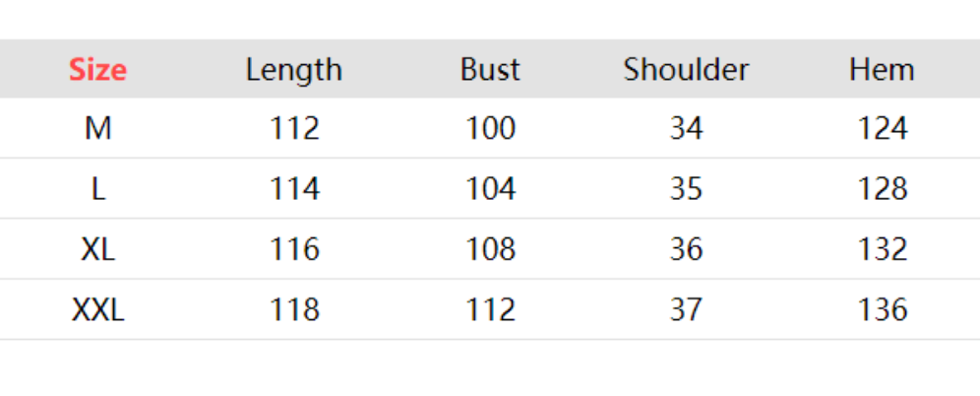Image resolution: width=980 pixels, height=396 pixels.
Task: Click the L size row label
Action: coord(97,189)
